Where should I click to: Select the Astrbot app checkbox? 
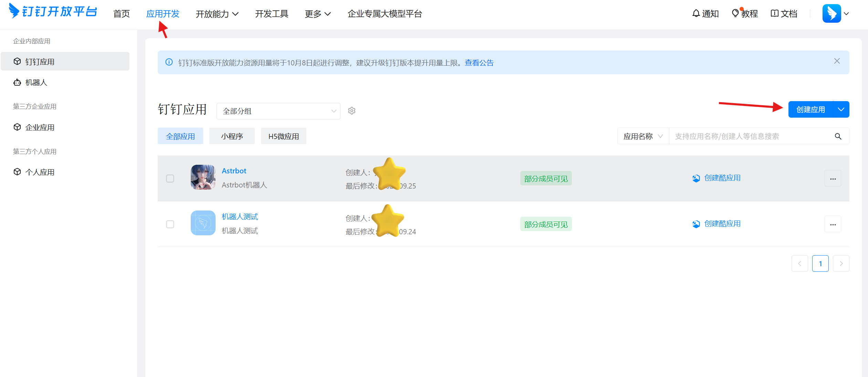(170, 179)
